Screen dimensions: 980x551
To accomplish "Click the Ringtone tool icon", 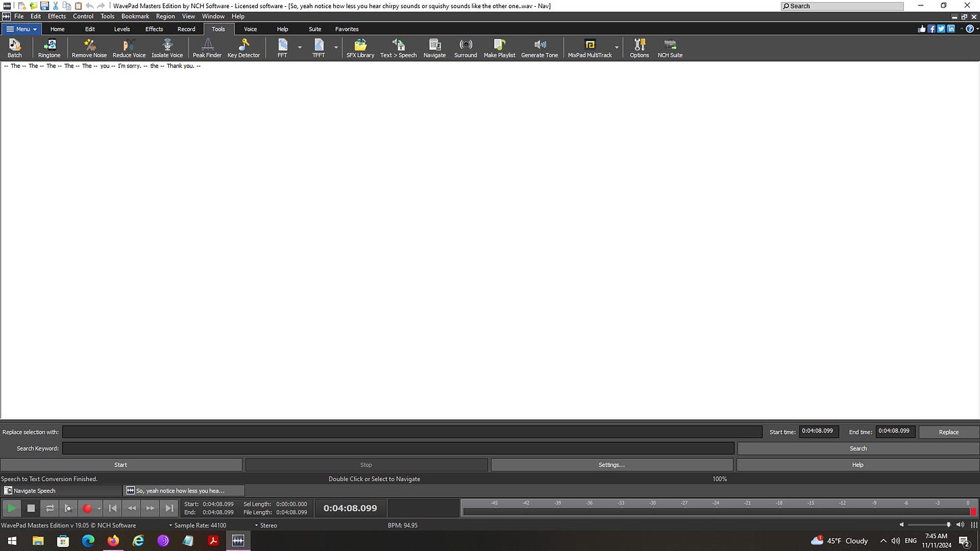I will coord(49,48).
